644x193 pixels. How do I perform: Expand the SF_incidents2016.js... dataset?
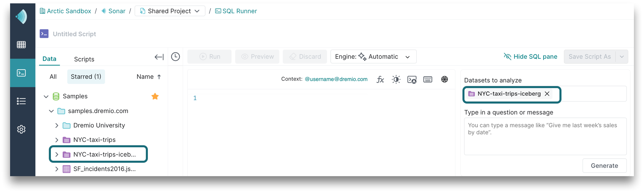pos(57,169)
